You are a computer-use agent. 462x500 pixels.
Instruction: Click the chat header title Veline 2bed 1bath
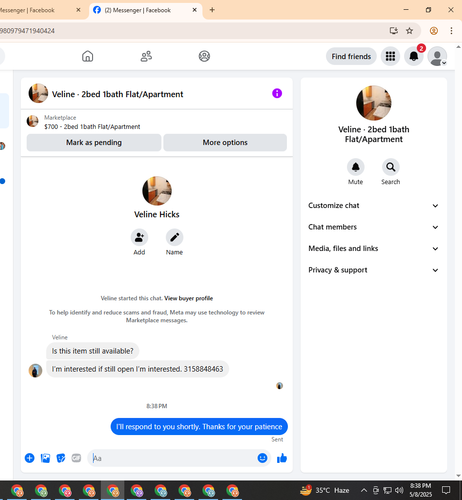coord(117,94)
